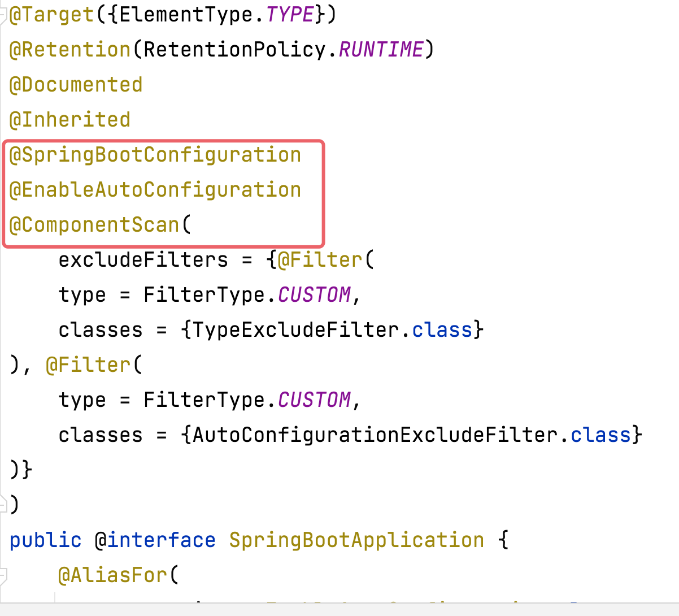Image resolution: width=679 pixels, height=616 pixels.
Task: Click the second @Filter annotation
Action: (x=88, y=365)
